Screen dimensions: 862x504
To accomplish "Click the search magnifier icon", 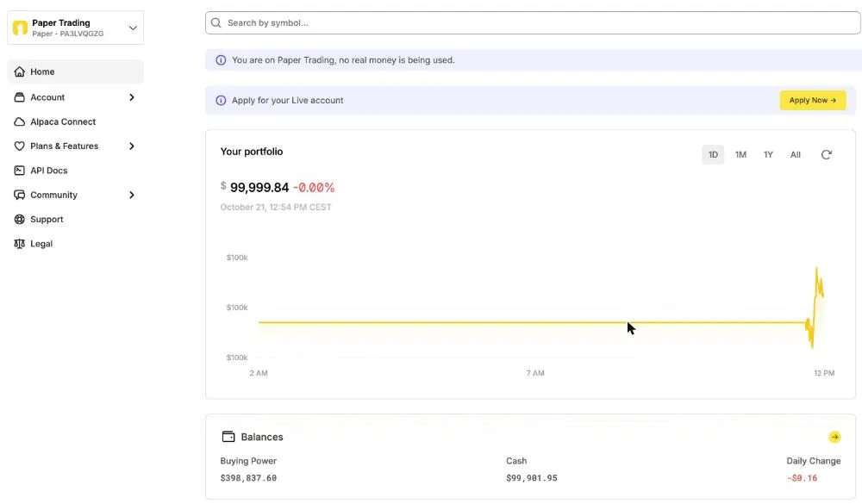I will click(216, 22).
